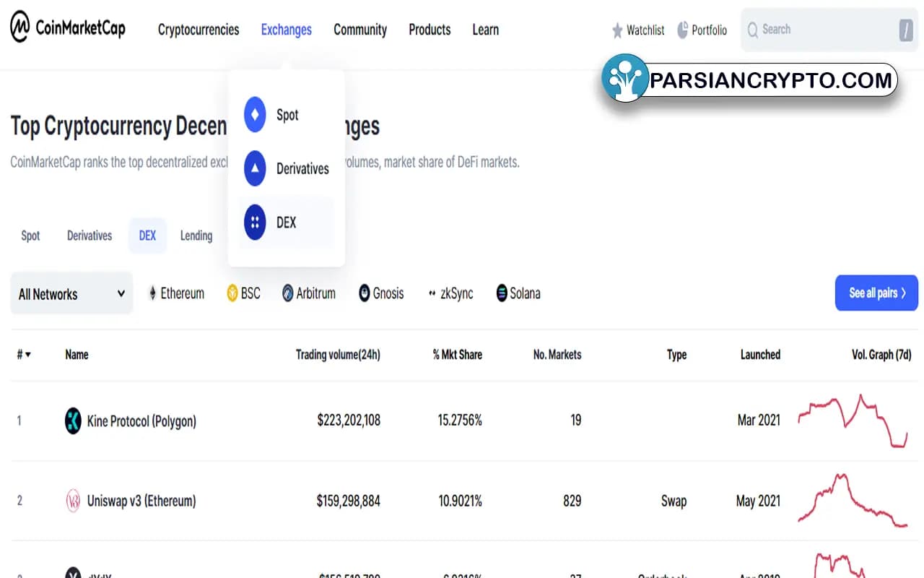Choose DEX in the Exchanges dropdown

[287, 223]
